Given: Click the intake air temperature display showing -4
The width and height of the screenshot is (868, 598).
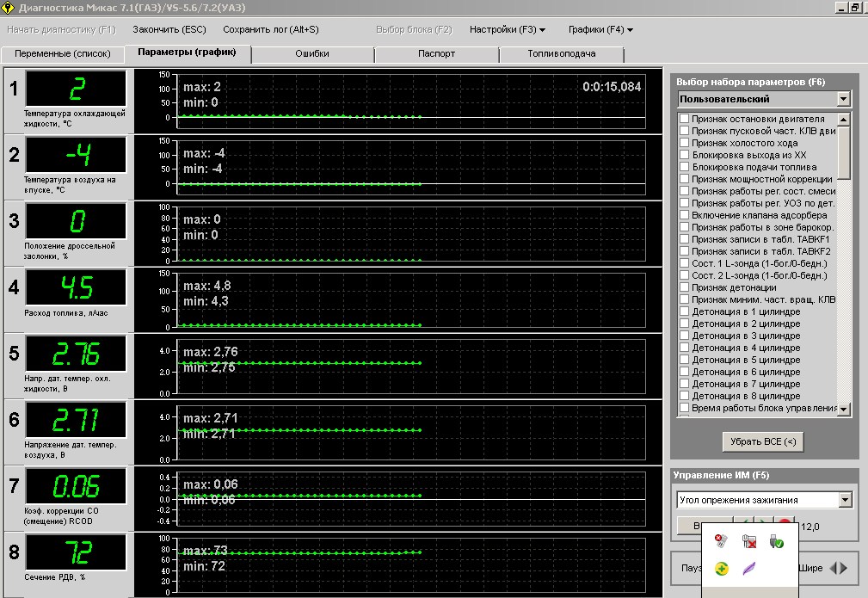Looking at the screenshot, I should (x=76, y=155).
